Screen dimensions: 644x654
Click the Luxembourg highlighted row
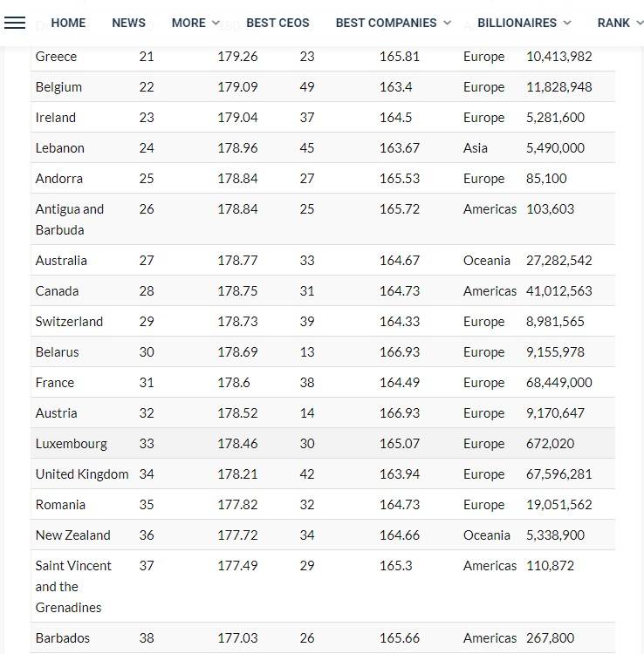click(71, 444)
